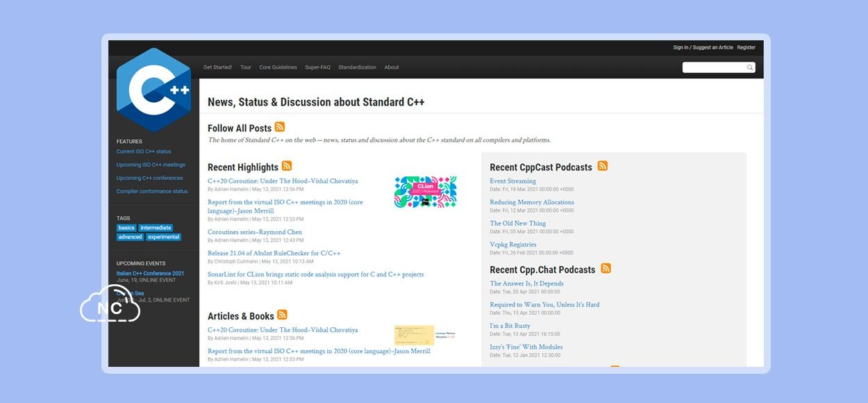Click the Recent CppCast Podcasts heading
The image size is (868, 403).
pos(541,167)
